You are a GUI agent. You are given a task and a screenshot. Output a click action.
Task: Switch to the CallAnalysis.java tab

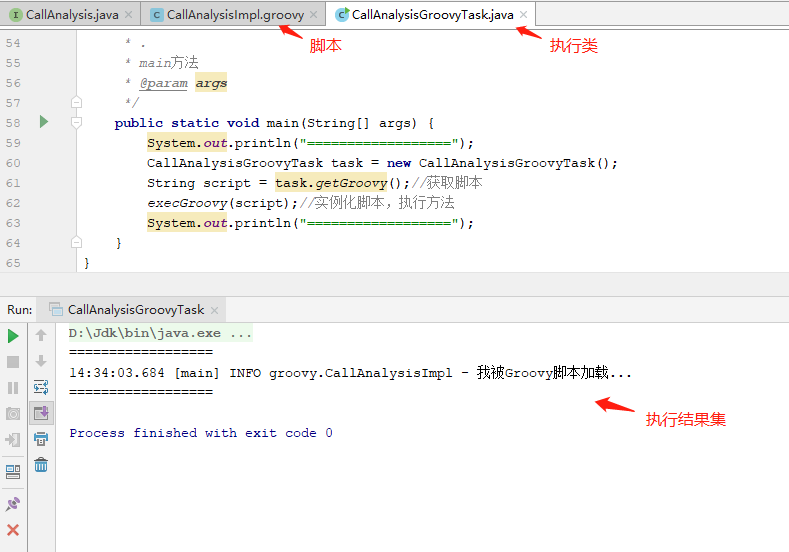point(70,15)
